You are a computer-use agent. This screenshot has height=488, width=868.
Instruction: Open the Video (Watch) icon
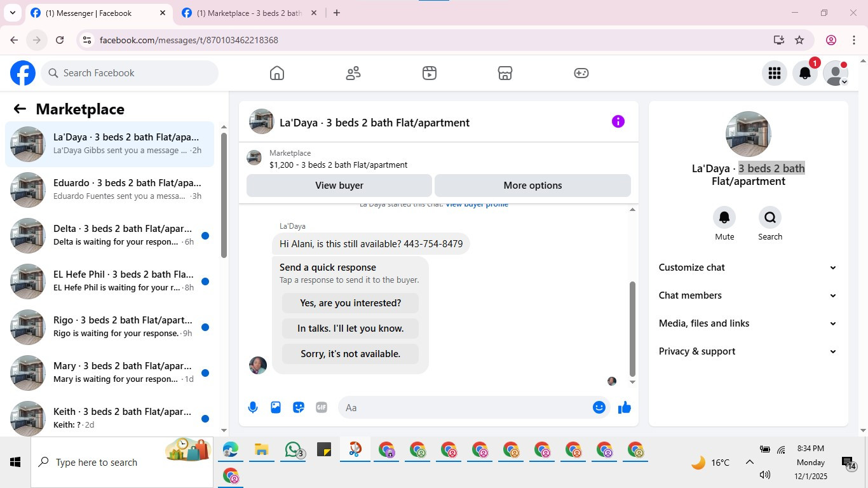coord(429,73)
